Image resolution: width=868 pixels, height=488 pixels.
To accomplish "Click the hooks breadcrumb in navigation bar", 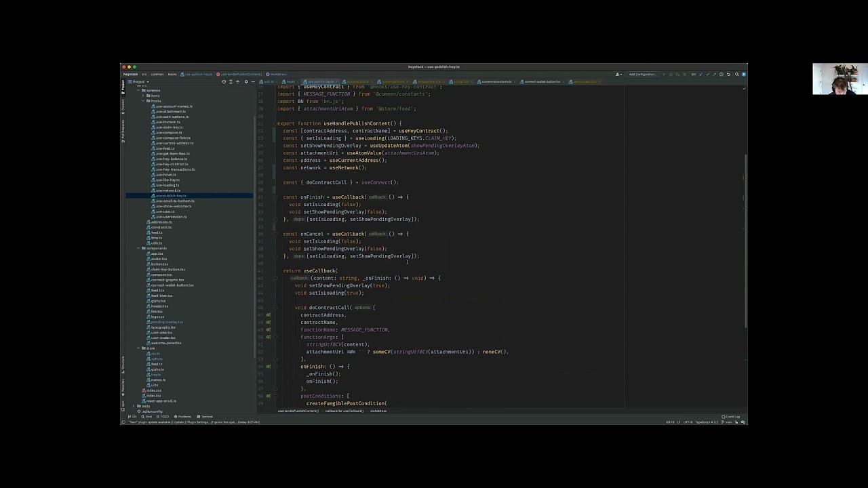I will [x=172, y=75].
